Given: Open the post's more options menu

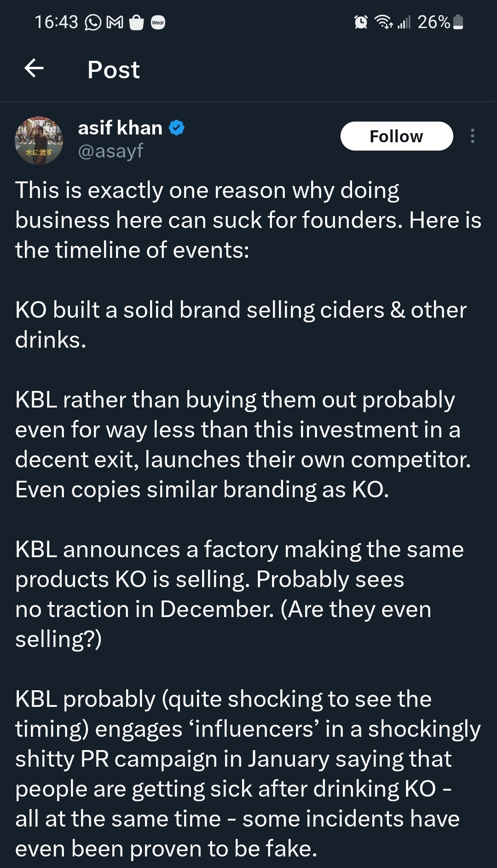Looking at the screenshot, I should 472,136.
